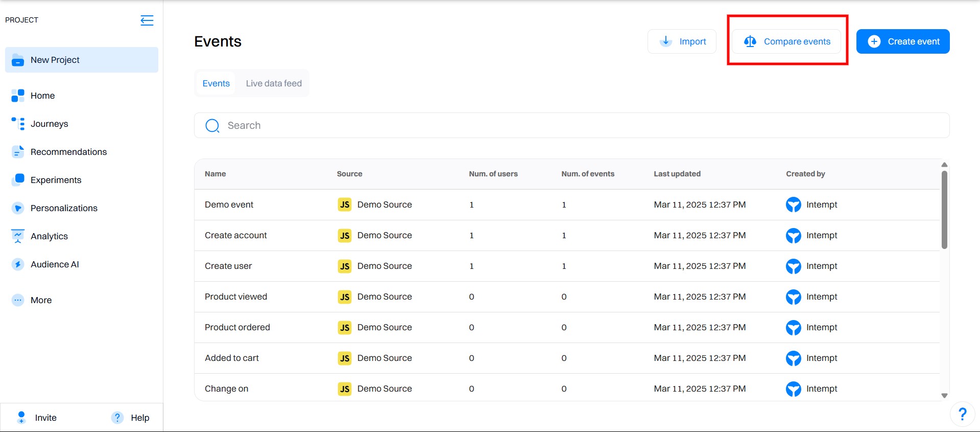Open Analytics using its chart icon
The width and height of the screenshot is (980, 432).
[18, 236]
